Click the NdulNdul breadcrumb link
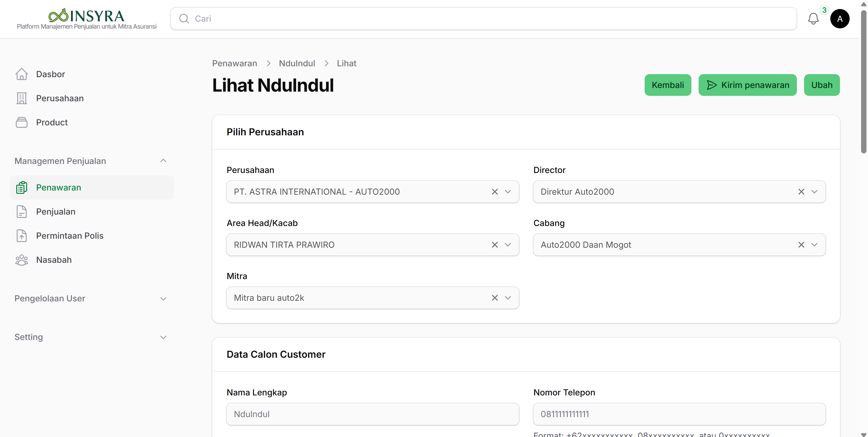The height and width of the screenshot is (437, 868). pos(297,63)
